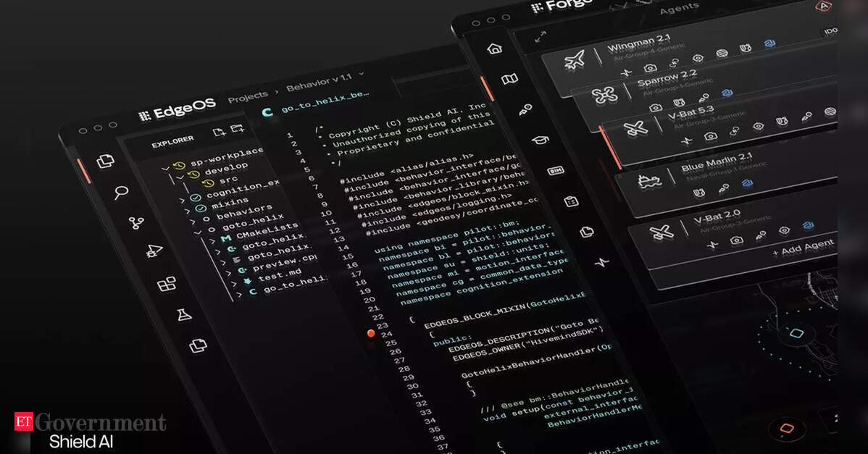868x454 pixels.
Task: Toggle the eye icon on Wingman 2.1
Action: coord(698,58)
